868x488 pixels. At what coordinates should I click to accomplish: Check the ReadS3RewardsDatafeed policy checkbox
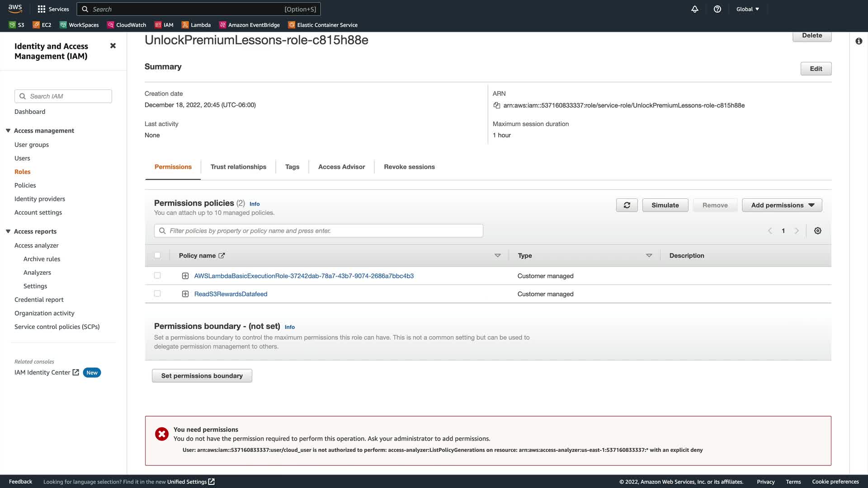tap(157, 294)
